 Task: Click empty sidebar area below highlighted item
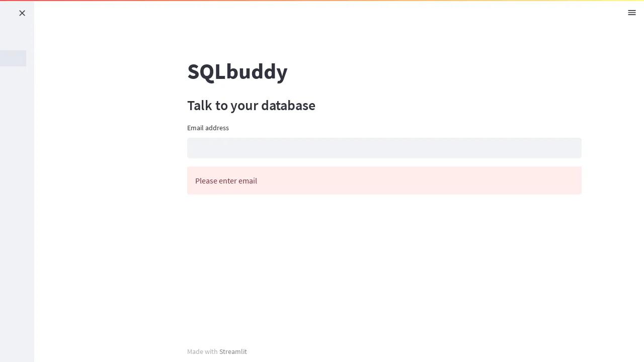tap(17, 201)
